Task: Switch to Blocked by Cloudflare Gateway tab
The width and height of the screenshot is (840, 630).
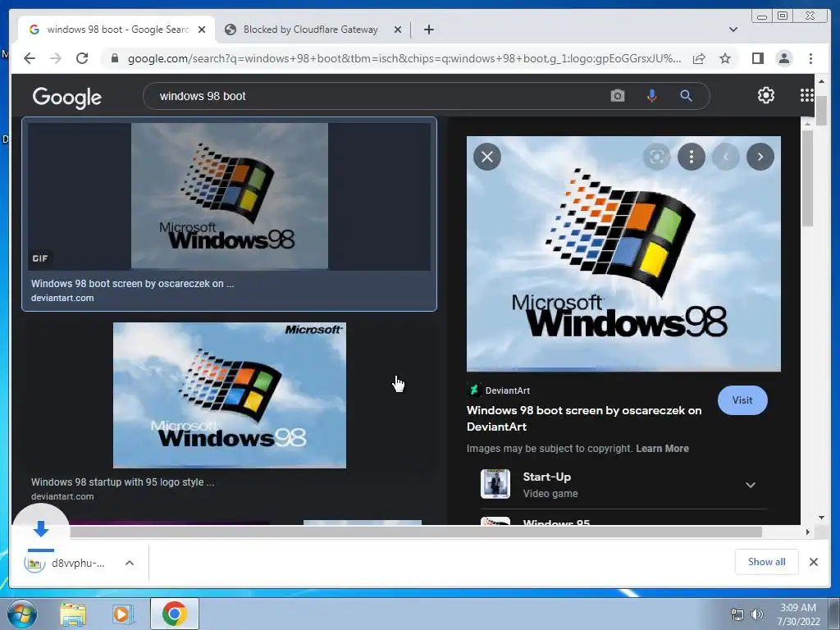Action: point(311,30)
